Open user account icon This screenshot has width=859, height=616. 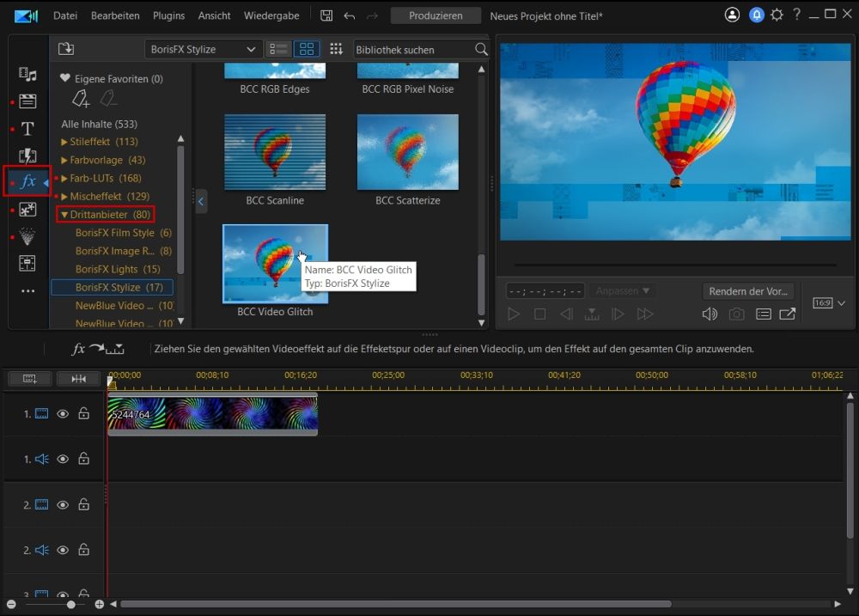(x=732, y=15)
